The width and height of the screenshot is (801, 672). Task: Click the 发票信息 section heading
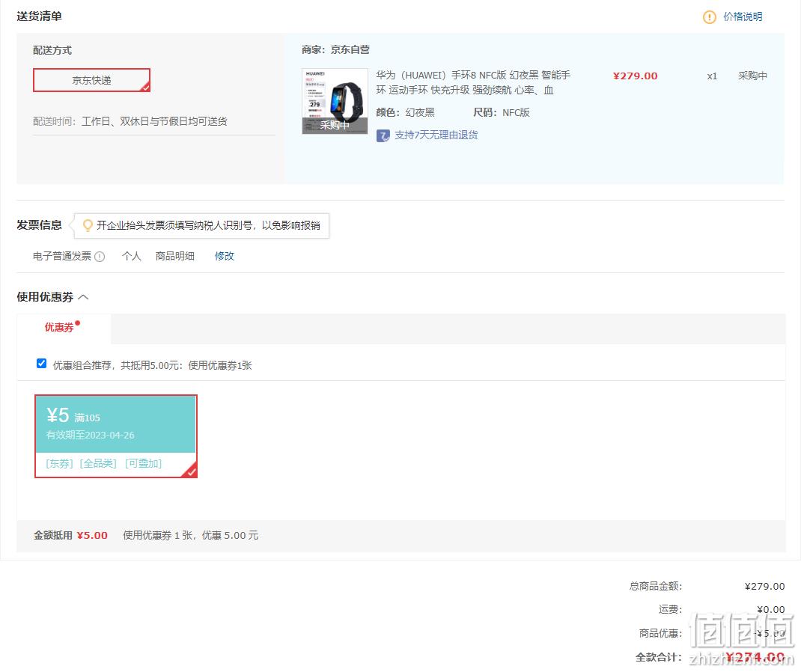coord(40,225)
